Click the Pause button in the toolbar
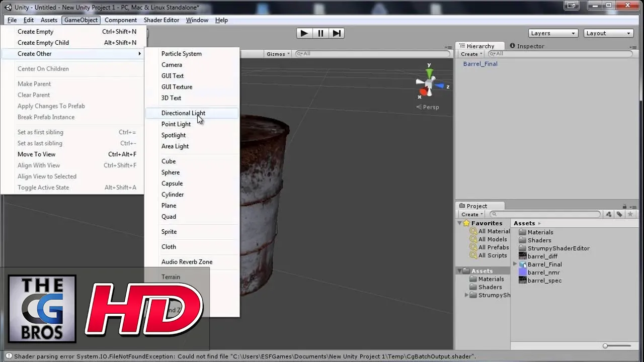Image resolution: width=644 pixels, height=362 pixels. click(320, 33)
